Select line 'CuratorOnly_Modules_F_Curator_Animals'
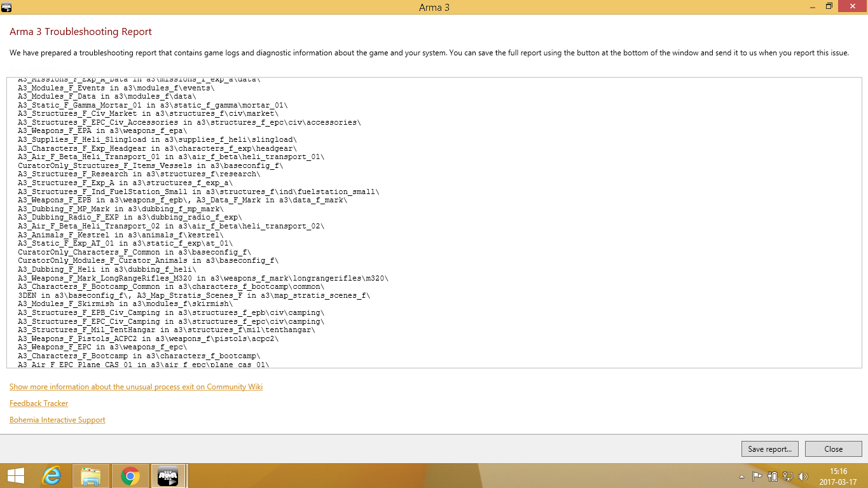The height and width of the screenshot is (488, 868). pos(148,261)
